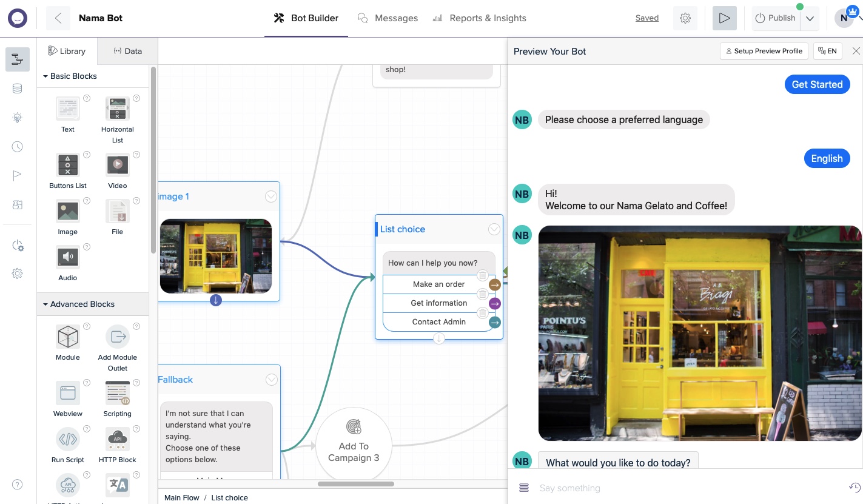Select the Buttons List block

[x=68, y=172]
